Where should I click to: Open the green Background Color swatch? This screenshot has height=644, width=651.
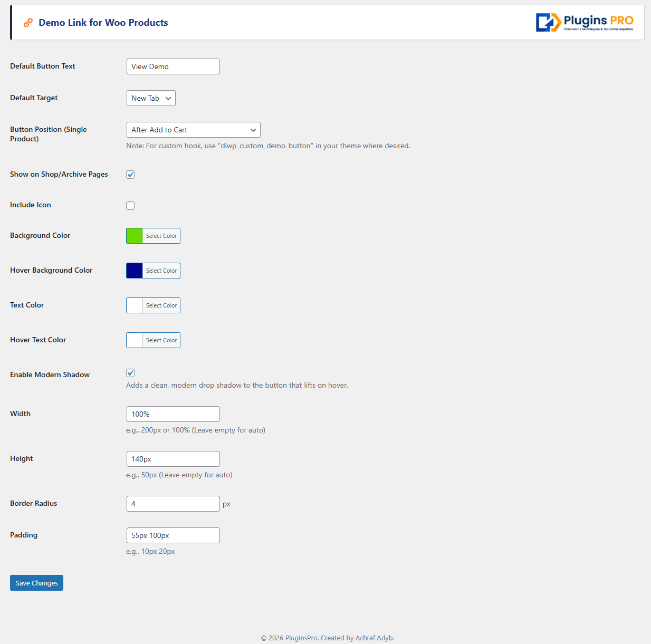tap(135, 236)
